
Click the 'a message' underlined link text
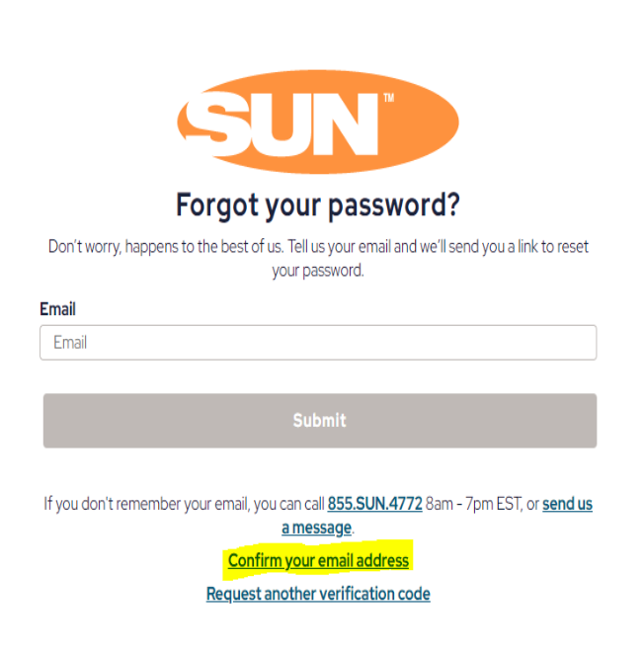click(x=316, y=528)
